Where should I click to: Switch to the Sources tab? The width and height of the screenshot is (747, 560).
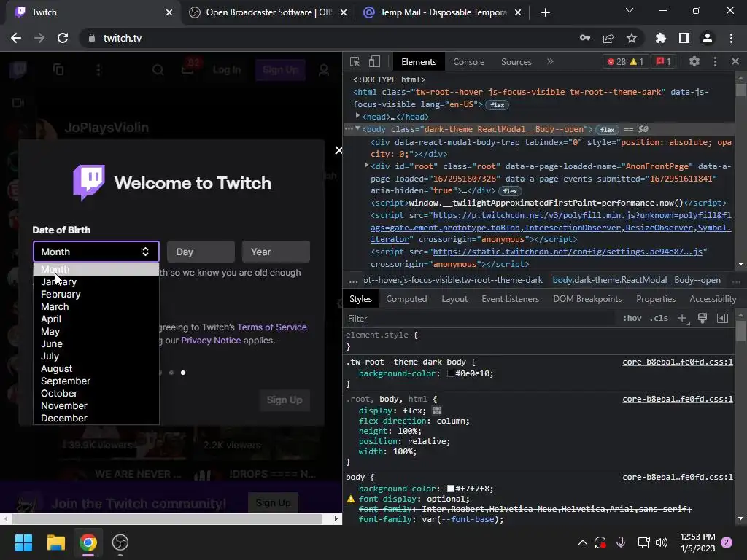coord(516,62)
